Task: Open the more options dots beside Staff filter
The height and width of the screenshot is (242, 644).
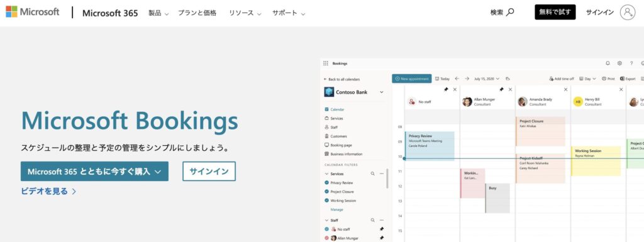Action: [382, 220]
